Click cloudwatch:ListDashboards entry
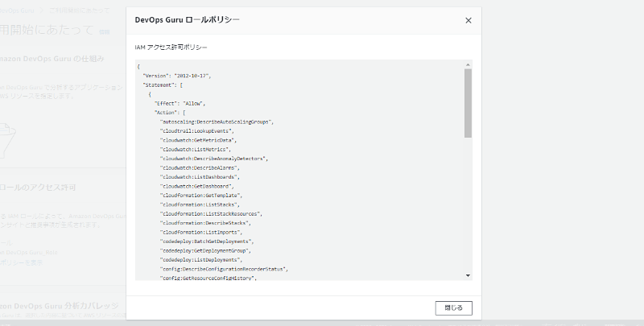This screenshot has height=326, width=644. click(199, 177)
